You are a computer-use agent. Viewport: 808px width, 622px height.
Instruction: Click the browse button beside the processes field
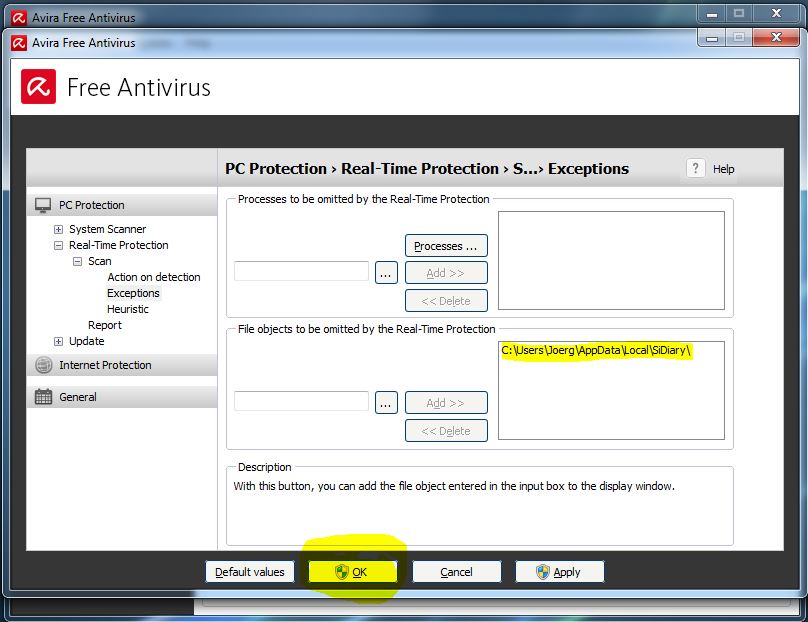click(386, 271)
